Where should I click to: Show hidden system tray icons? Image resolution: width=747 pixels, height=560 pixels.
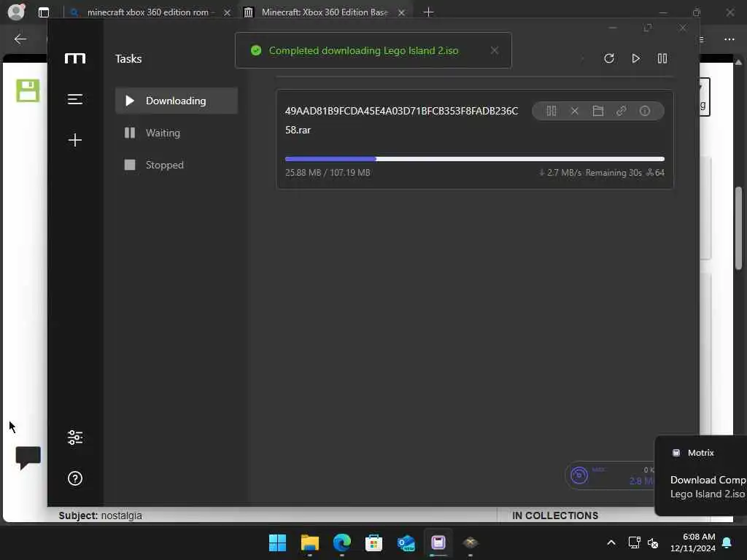coord(611,542)
